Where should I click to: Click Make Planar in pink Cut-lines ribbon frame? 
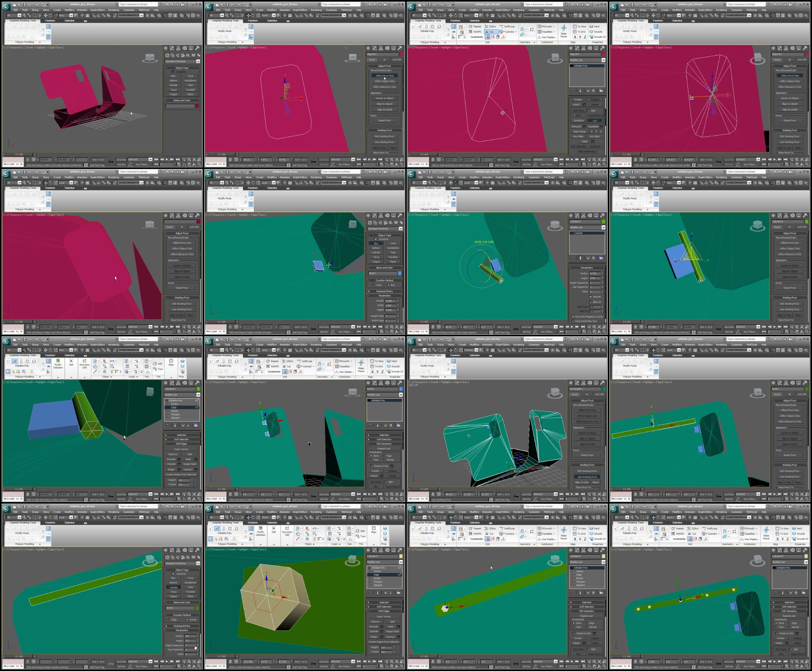coord(564,31)
